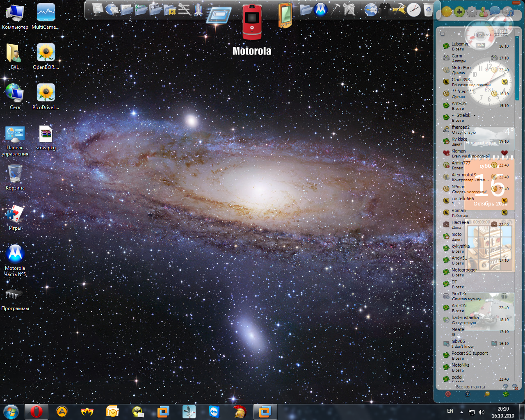Image resolution: width=525 pixels, height=420 pixels.
Task: Select contact Moto-Fan
Action: click(476, 70)
